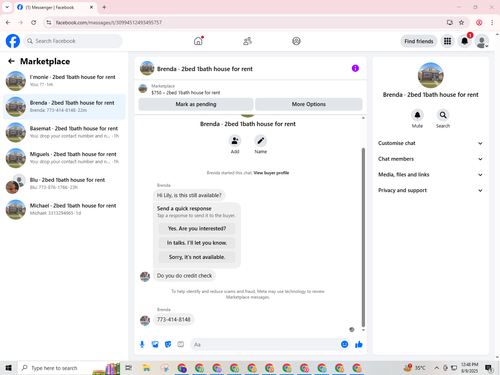
Task: Bookmark this page with star icon
Action: point(461,22)
